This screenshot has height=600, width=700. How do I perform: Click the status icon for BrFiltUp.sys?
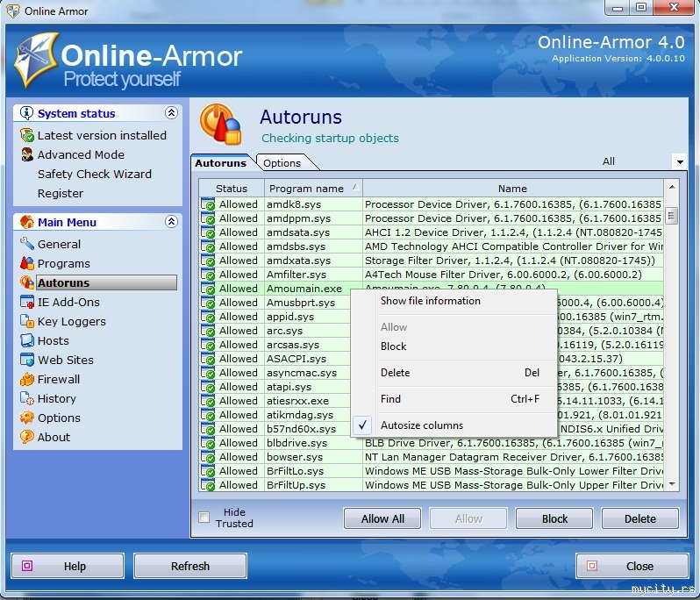click(x=208, y=485)
